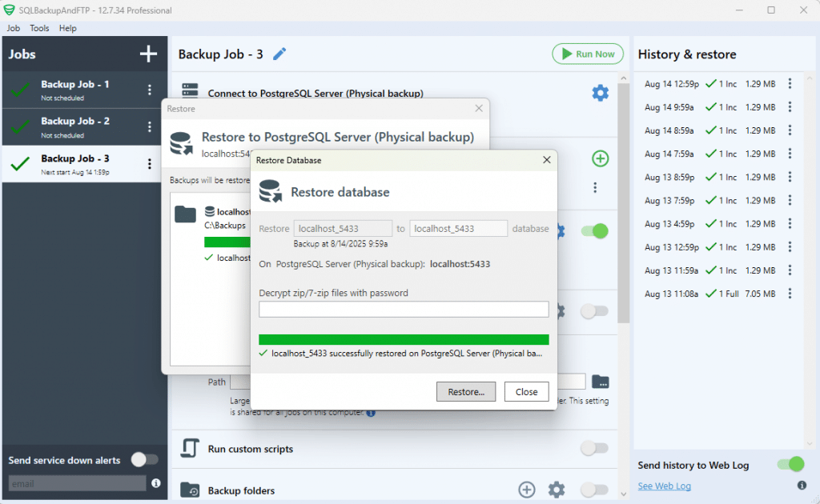
Task: Open the Run custom scripts icon
Action: coord(189,449)
